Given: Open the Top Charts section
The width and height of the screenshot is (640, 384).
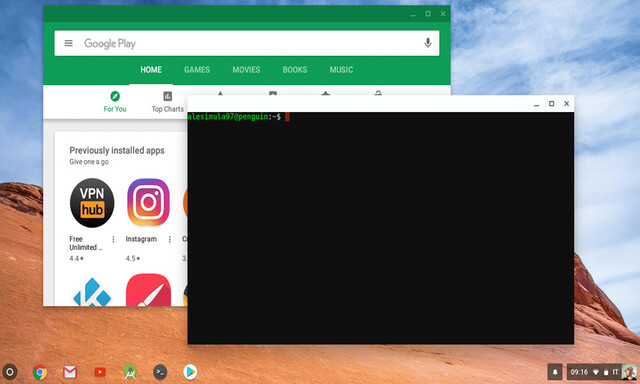Looking at the screenshot, I should [x=168, y=102].
